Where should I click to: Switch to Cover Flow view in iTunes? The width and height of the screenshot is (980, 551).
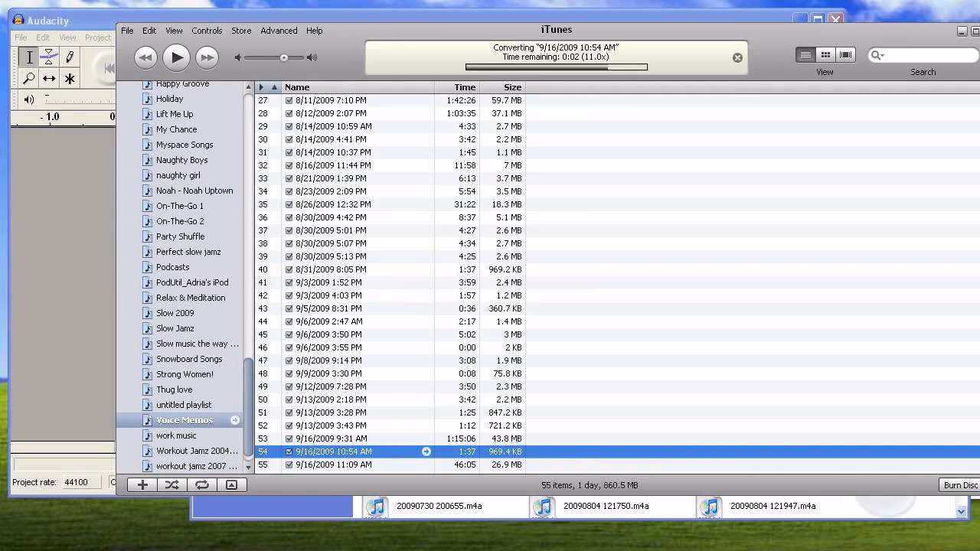[845, 55]
